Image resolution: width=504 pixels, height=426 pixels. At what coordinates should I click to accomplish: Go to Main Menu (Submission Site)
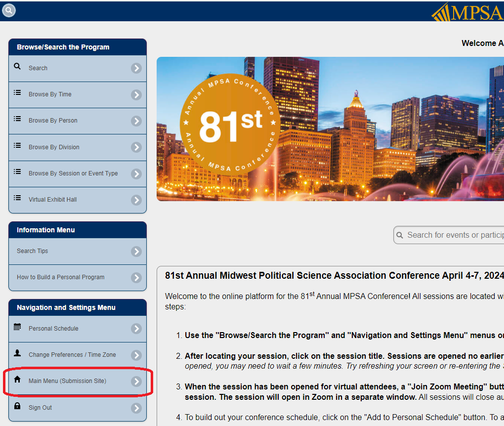click(78, 382)
